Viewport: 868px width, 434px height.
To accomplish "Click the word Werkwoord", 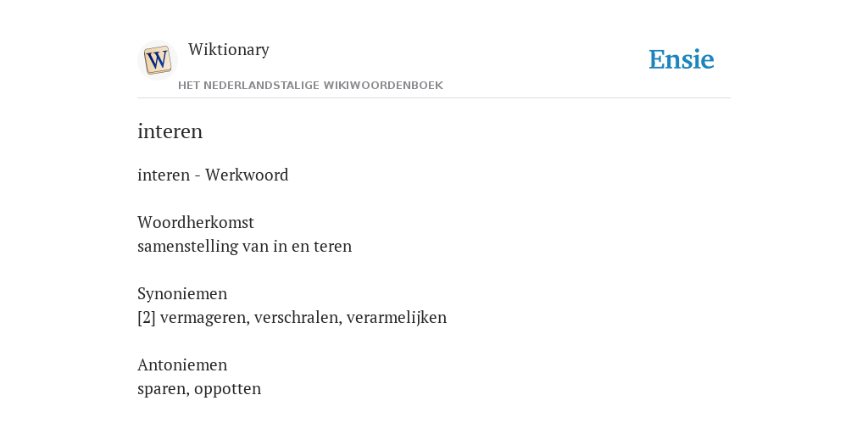I will [x=247, y=175].
